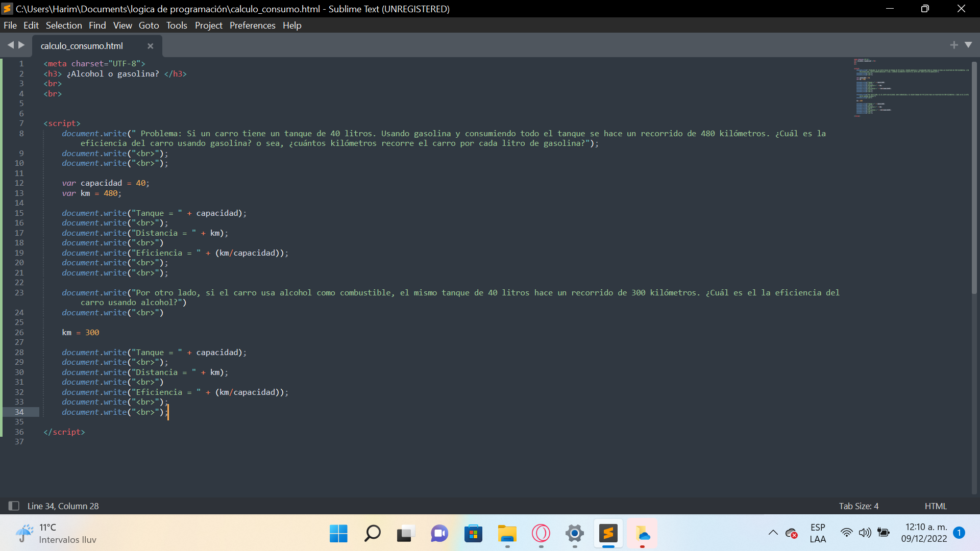
Task: Open File Explorer in taskbar
Action: point(507,534)
